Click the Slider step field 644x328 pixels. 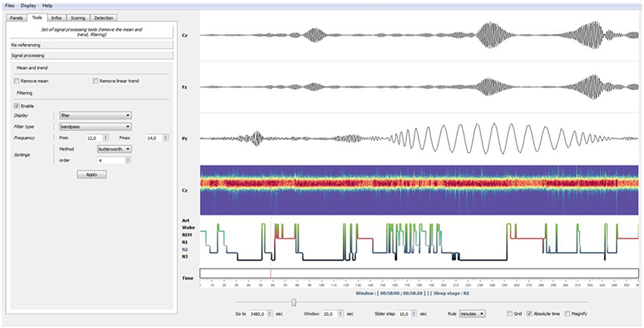coord(404,314)
